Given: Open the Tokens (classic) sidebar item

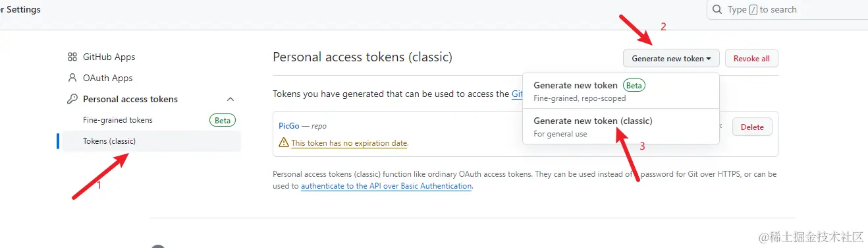Looking at the screenshot, I should pyautogui.click(x=151, y=141).
